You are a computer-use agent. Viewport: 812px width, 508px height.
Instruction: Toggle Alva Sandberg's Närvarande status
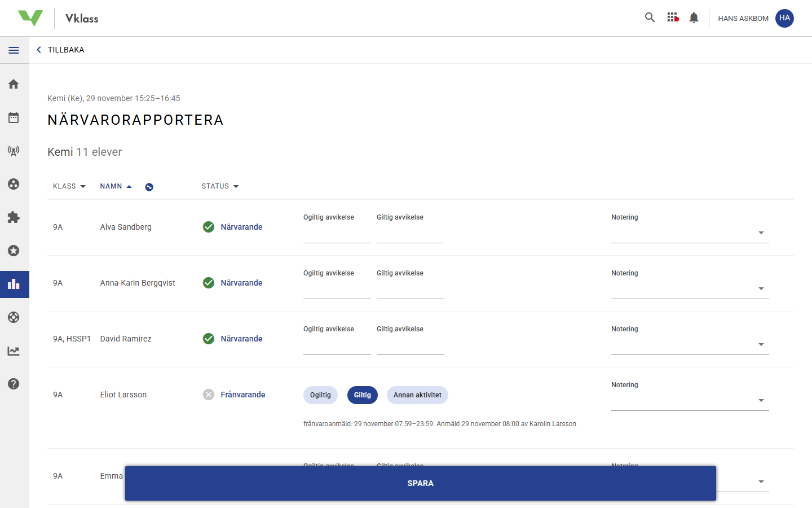pyautogui.click(x=232, y=227)
